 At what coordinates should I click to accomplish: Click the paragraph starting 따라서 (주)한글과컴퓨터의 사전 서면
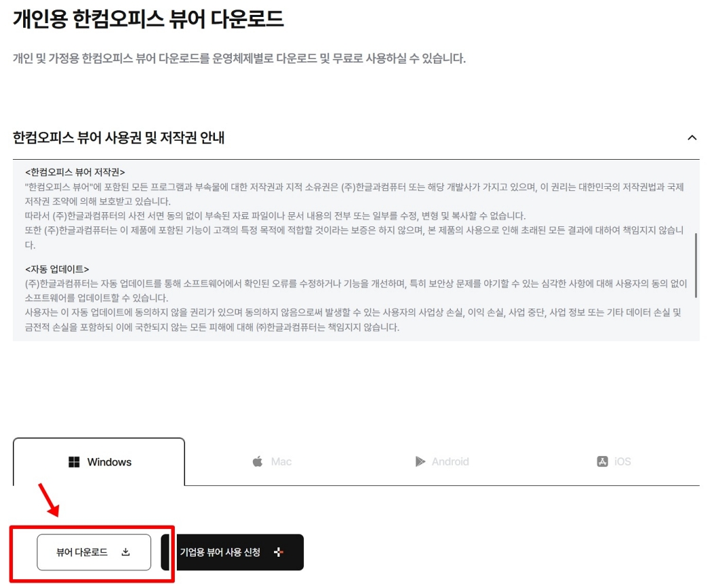click(x=275, y=215)
